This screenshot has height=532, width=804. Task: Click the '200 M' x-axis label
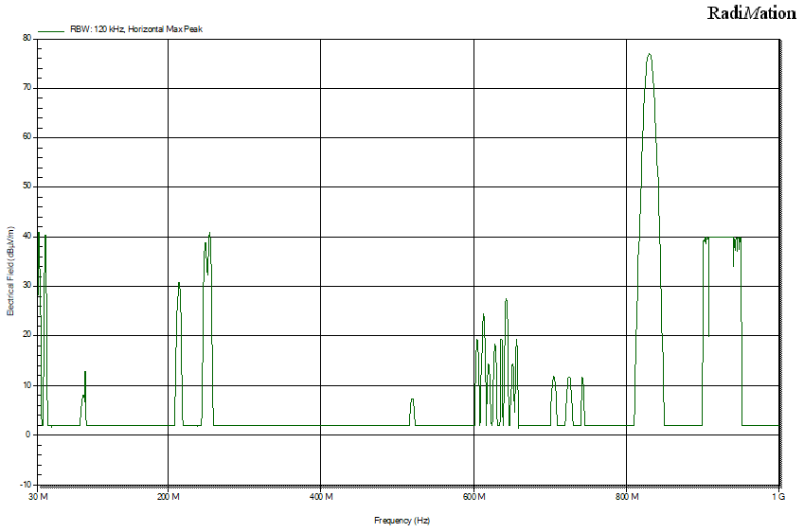(169, 496)
